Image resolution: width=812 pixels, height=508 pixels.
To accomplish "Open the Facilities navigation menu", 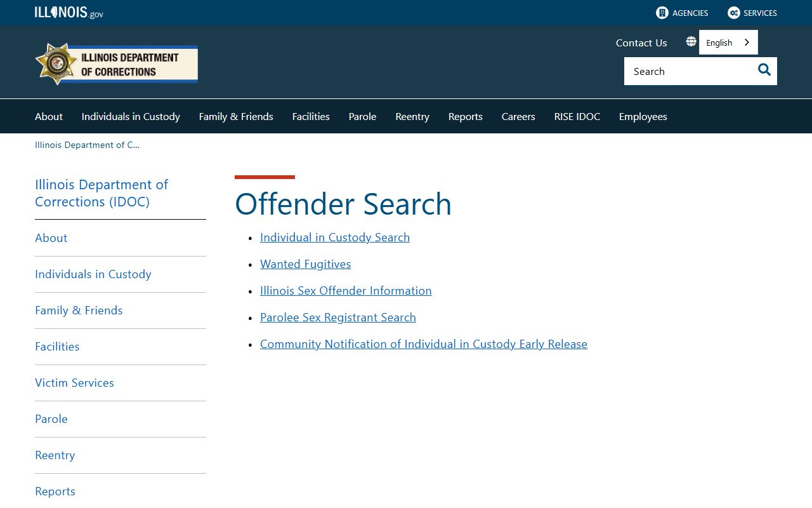I will point(311,116).
